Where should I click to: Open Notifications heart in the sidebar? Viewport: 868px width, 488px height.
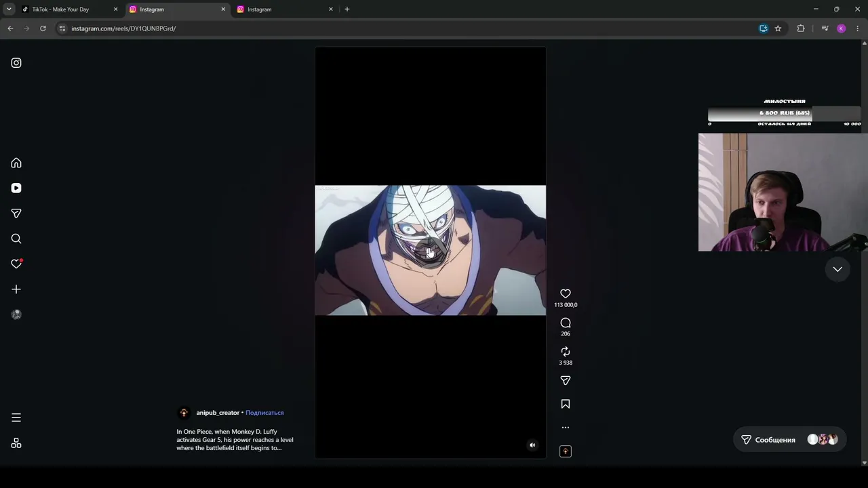tap(16, 264)
